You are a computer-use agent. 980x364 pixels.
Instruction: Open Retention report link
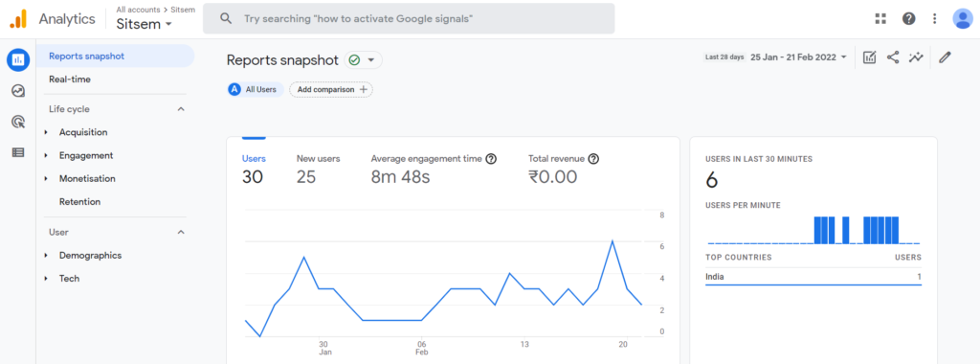80,201
